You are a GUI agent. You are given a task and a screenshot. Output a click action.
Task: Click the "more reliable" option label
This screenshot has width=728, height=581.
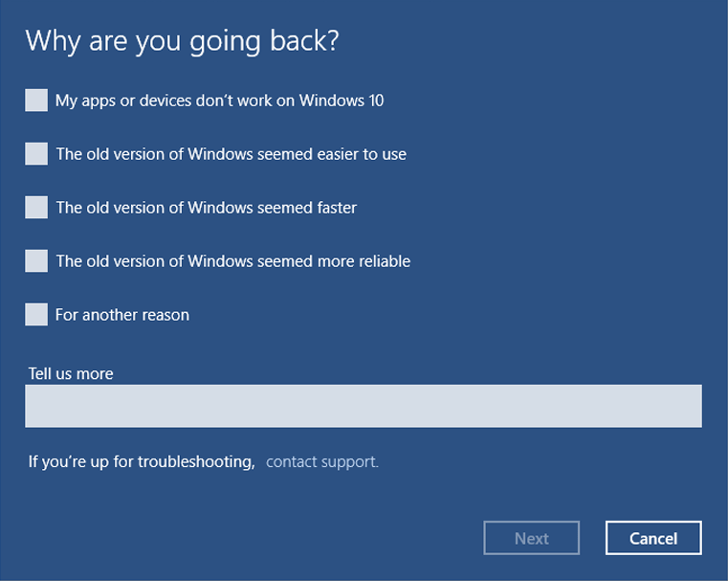(x=233, y=261)
